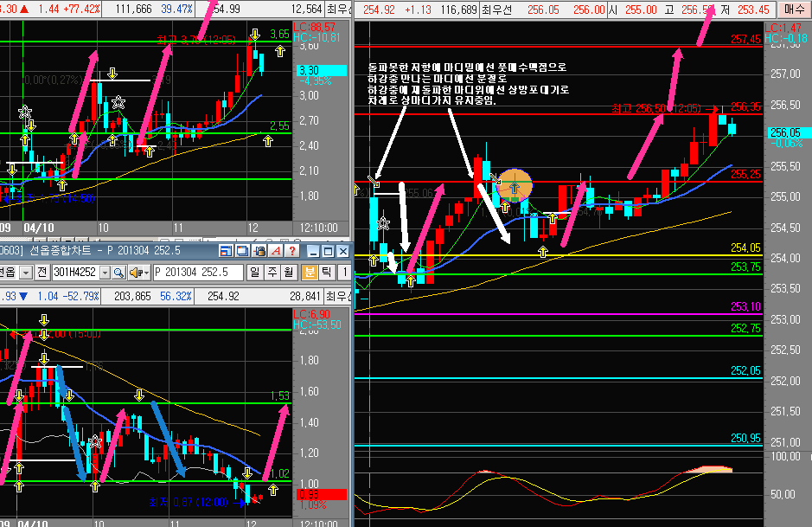Click the green 1.53 level label
Screen dimensions: 812x527
[x=279, y=395]
